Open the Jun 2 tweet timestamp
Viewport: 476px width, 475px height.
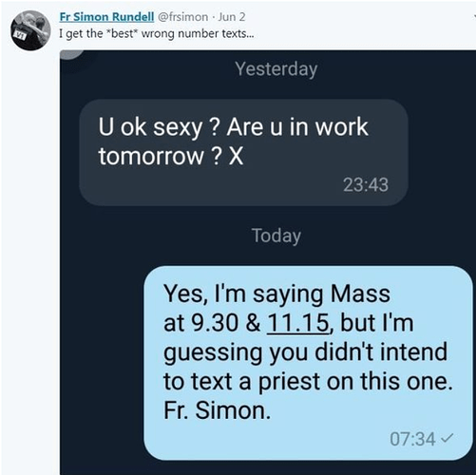[x=232, y=17]
